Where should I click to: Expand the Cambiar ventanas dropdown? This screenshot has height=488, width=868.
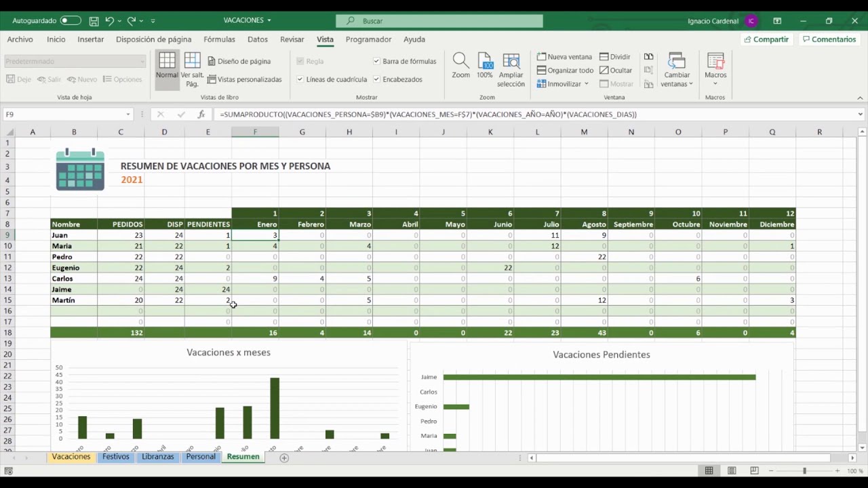coord(677,70)
